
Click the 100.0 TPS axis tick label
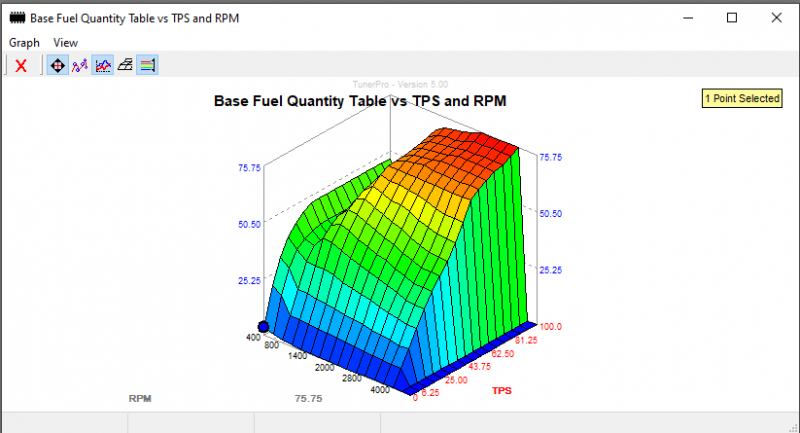click(552, 327)
